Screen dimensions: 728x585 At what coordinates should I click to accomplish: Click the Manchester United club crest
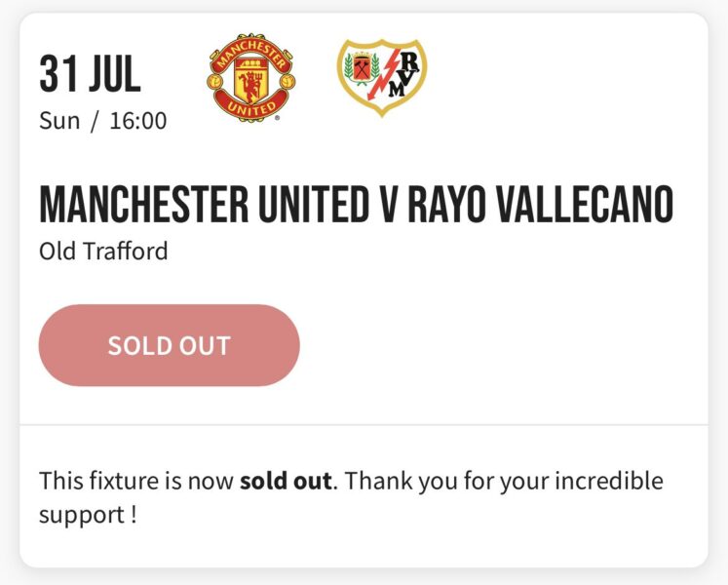pos(251,78)
